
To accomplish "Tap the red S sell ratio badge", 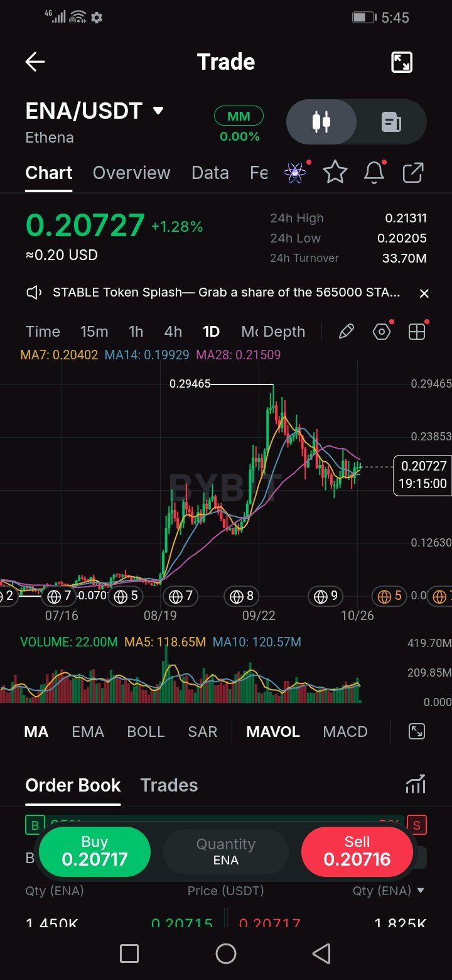I will point(417,824).
